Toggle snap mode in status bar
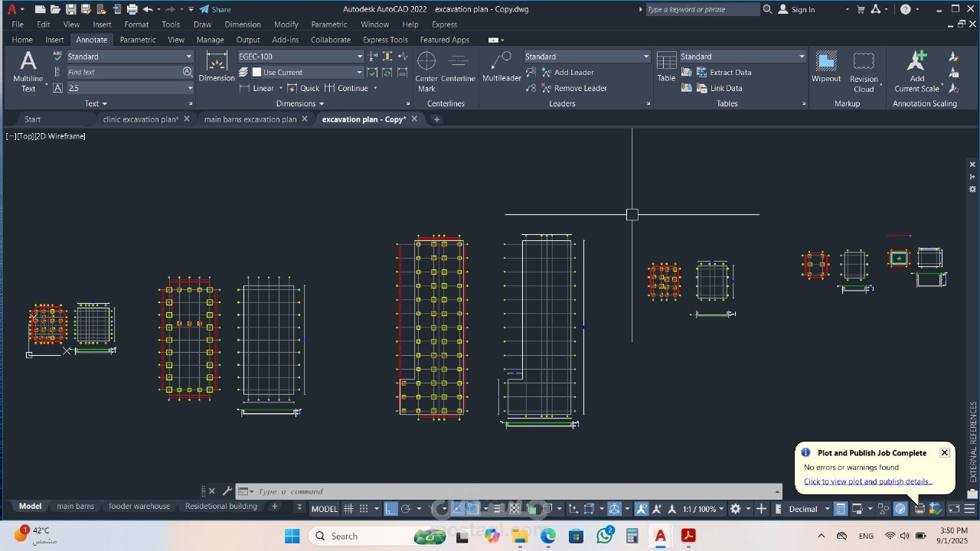This screenshot has height=551, width=980. tap(364, 509)
